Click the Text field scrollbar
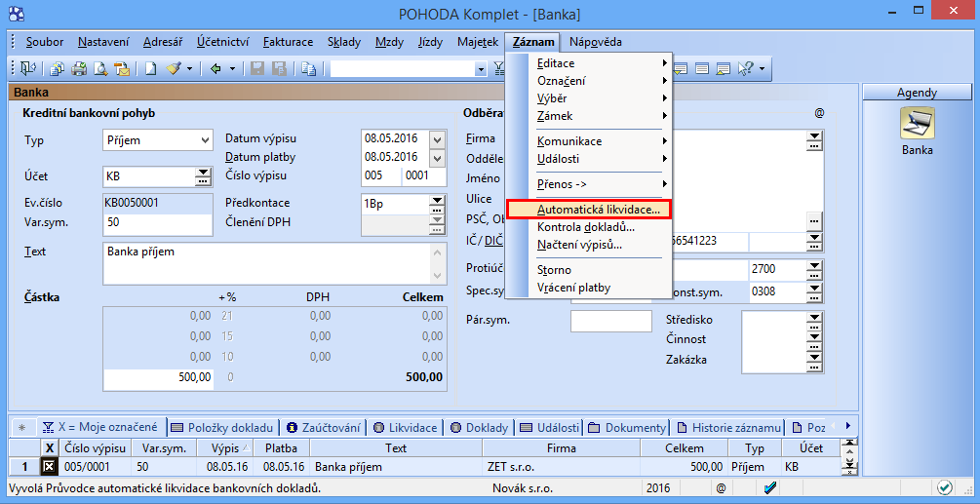Image resolution: width=980 pixels, height=504 pixels. [x=437, y=263]
